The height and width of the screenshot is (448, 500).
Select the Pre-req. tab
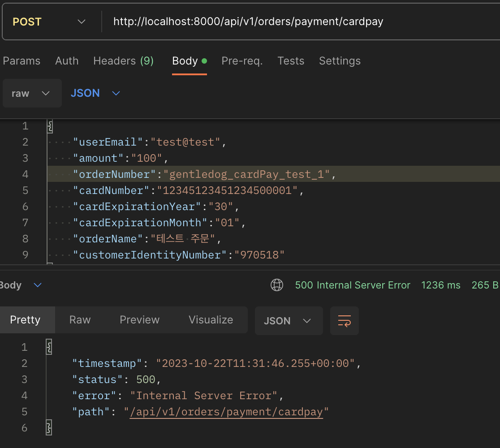242,61
